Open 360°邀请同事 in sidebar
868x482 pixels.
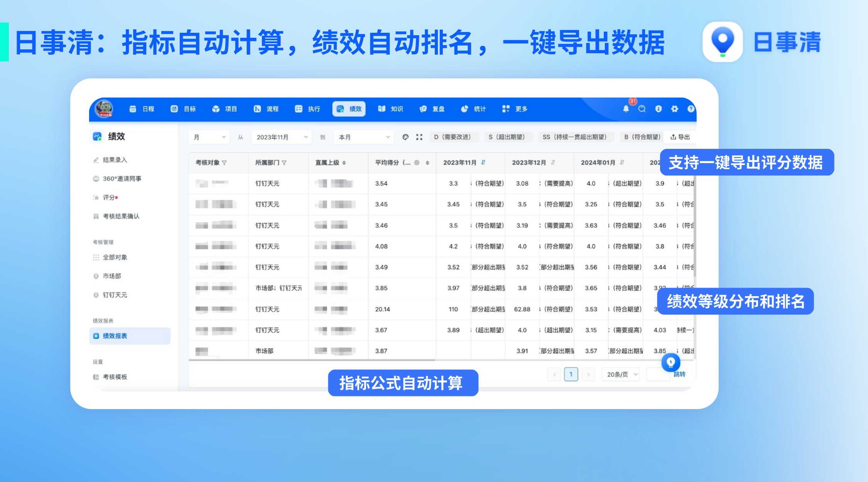click(122, 179)
